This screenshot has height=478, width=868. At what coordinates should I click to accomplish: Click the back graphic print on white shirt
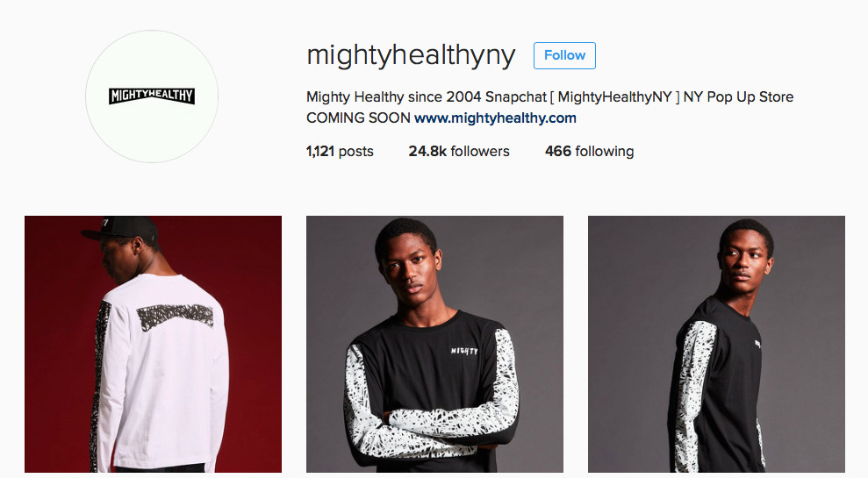(175, 317)
